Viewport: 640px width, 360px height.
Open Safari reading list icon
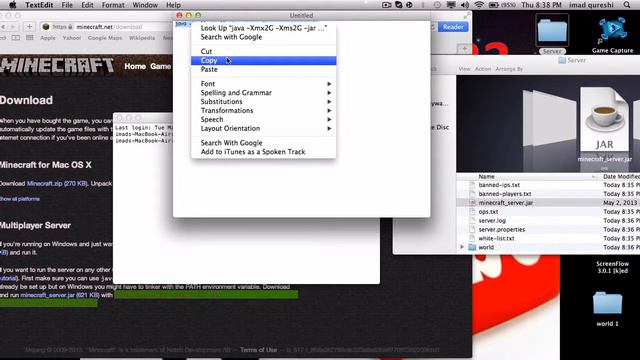(16, 38)
